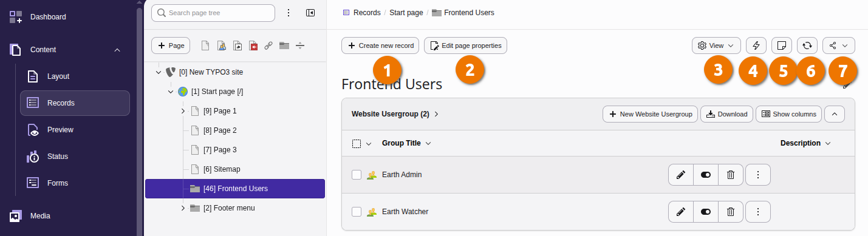The image size is (868, 236).
Task: Click Edit page properties button
Action: (465, 46)
